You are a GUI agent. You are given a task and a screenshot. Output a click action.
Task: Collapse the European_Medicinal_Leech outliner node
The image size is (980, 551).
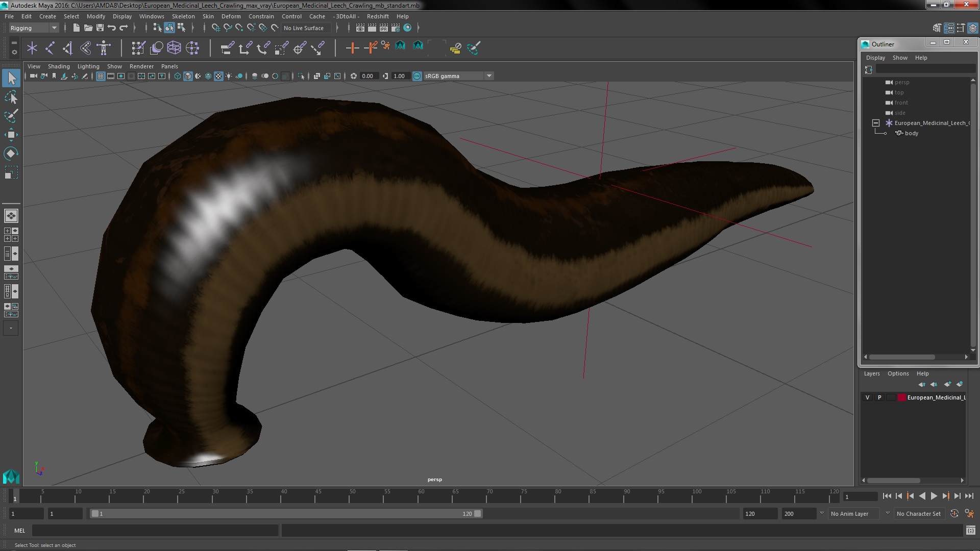[x=876, y=123]
